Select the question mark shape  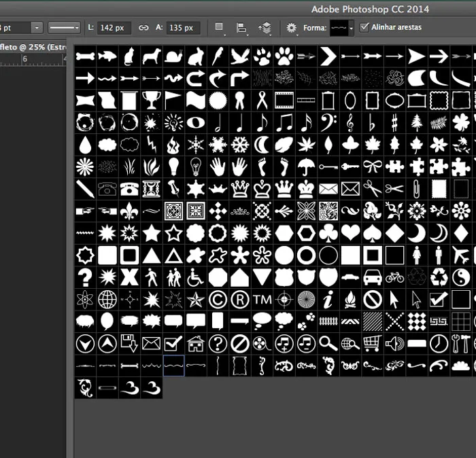85,277
